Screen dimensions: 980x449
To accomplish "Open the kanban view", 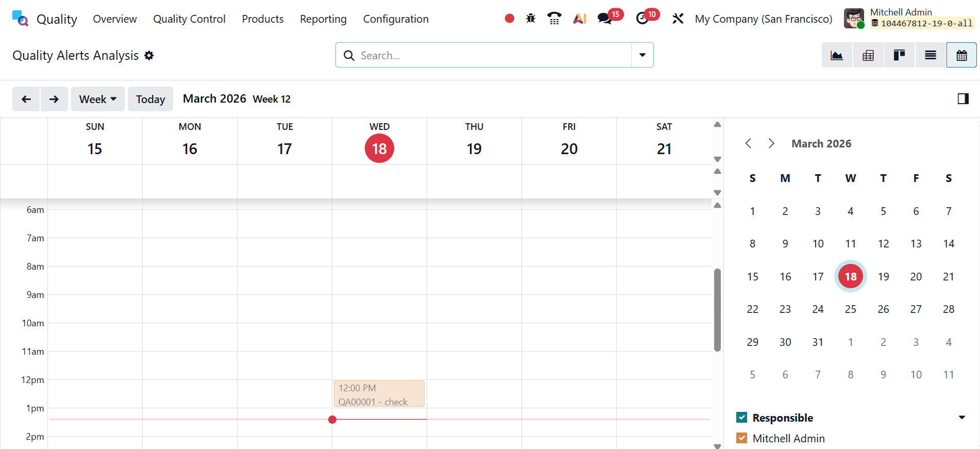I will click(x=899, y=55).
